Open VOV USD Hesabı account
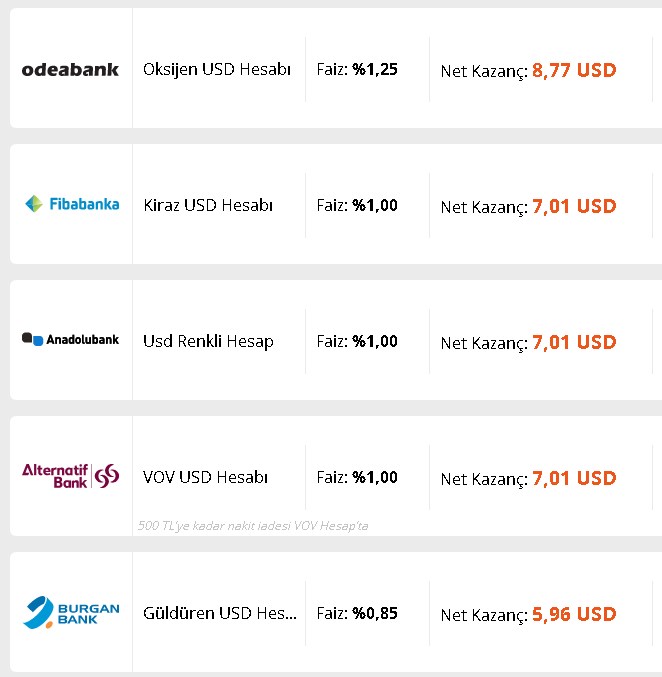 [x=205, y=478]
